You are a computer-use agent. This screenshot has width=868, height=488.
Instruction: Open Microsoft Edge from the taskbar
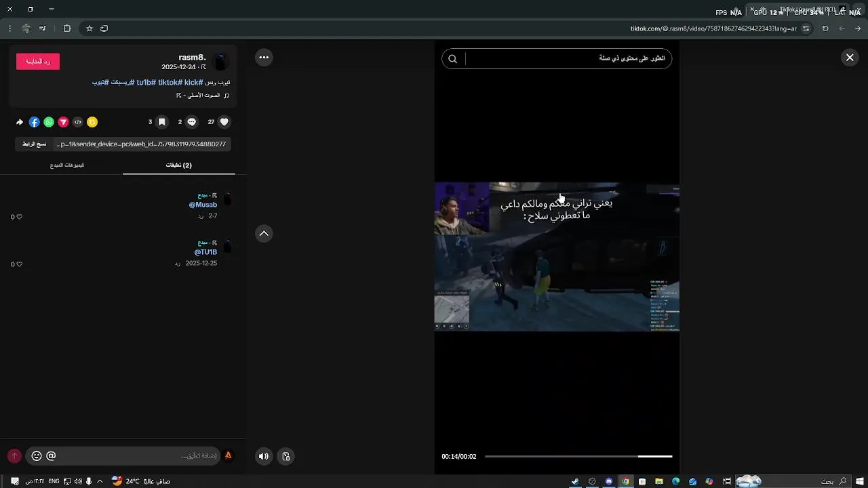coord(676,481)
